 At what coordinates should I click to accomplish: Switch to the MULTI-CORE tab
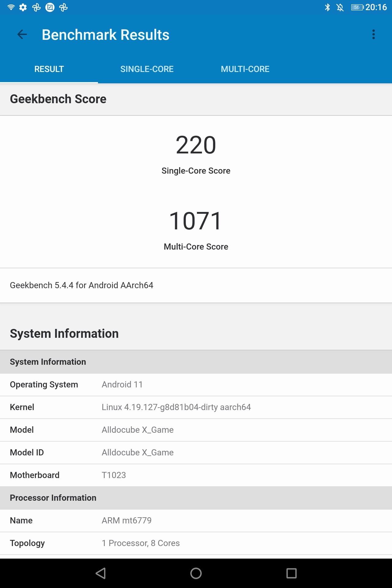[x=245, y=69]
